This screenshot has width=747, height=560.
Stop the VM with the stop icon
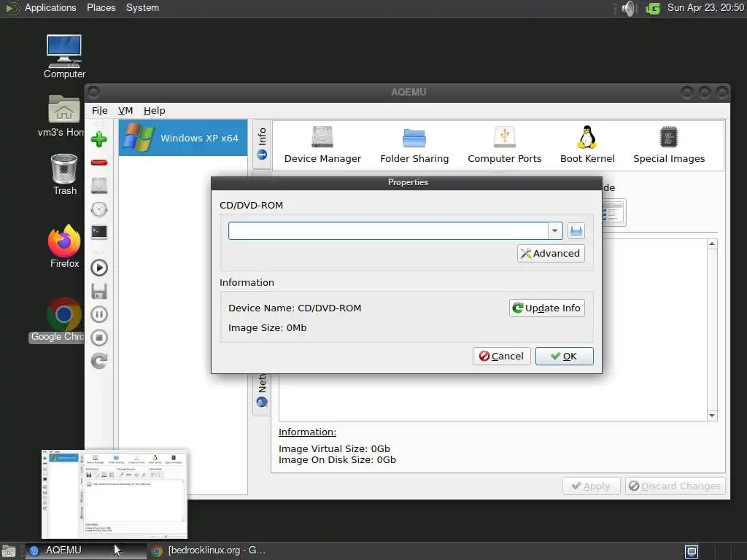click(x=99, y=338)
